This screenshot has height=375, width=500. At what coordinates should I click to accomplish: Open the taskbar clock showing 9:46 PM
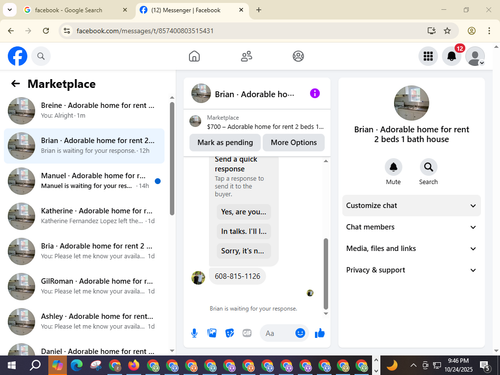coord(458,365)
